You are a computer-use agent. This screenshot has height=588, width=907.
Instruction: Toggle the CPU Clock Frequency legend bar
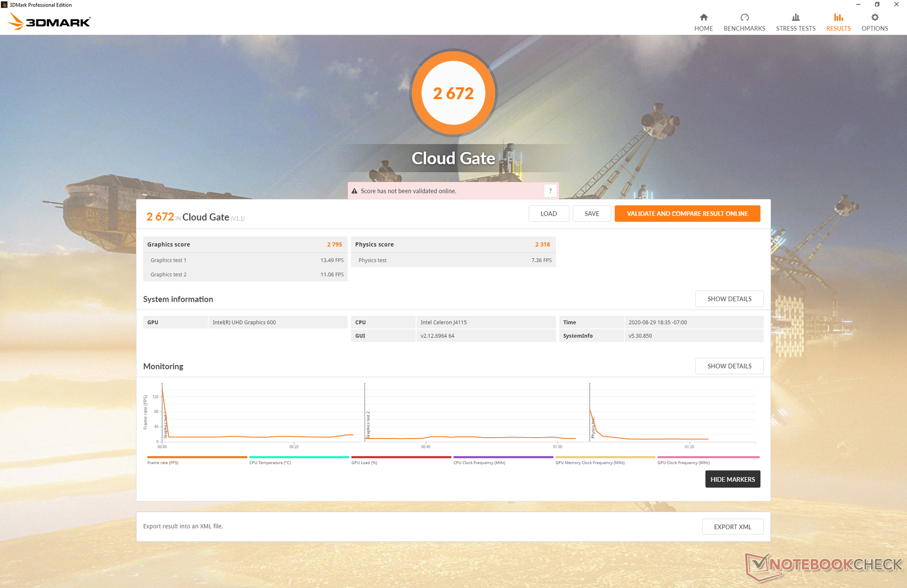(x=503, y=457)
